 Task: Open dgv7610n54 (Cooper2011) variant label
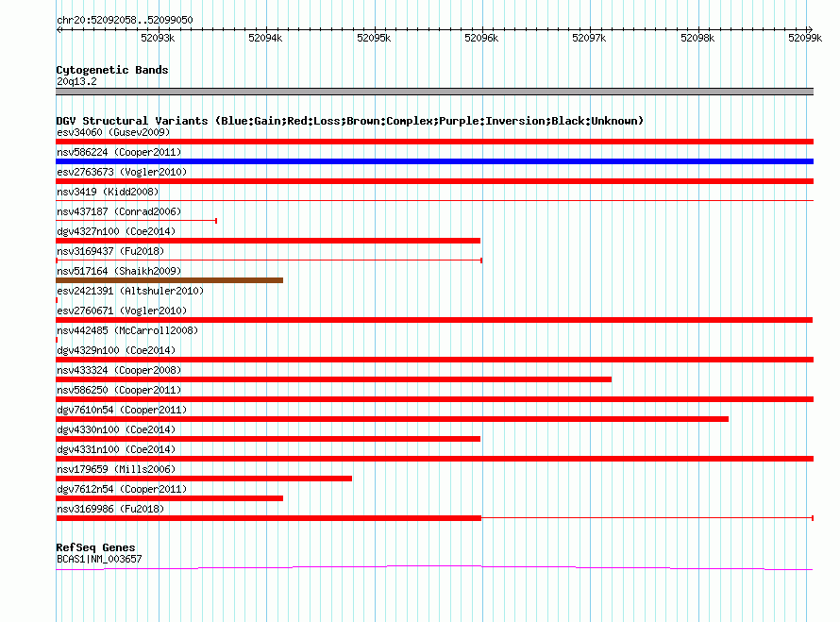coord(122,410)
